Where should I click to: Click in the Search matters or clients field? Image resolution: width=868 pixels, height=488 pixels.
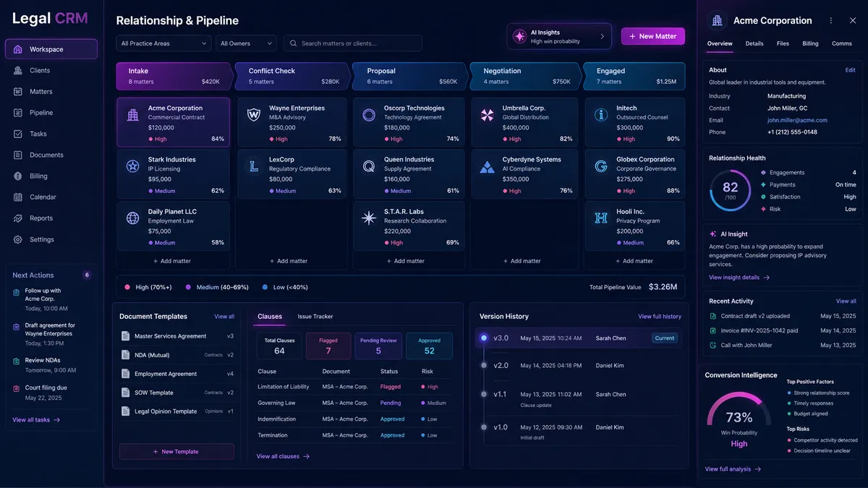click(353, 43)
